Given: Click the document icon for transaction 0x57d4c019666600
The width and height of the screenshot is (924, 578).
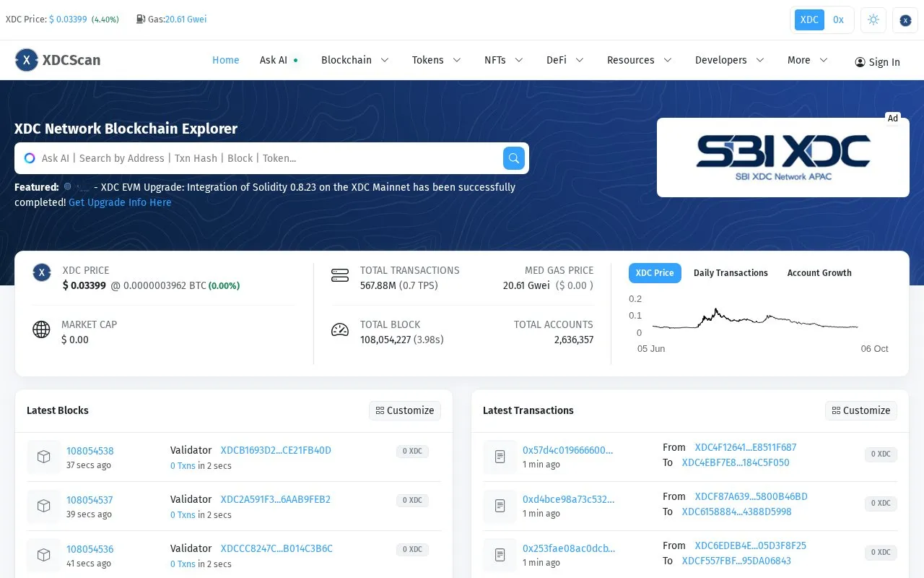Looking at the screenshot, I should click(x=500, y=457).
